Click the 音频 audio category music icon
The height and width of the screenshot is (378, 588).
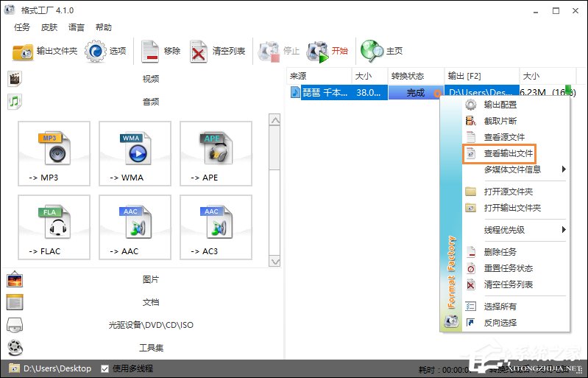pyautogui.click(x=15, y=102)
